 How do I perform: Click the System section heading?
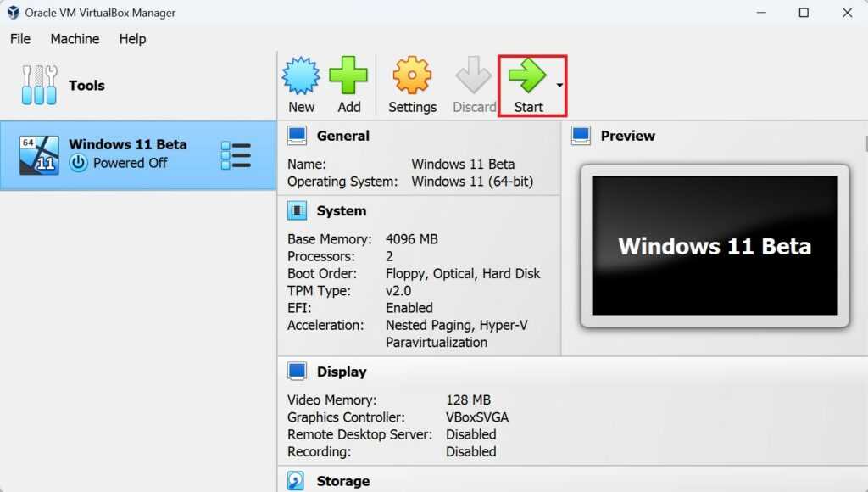tap(341, 211)
